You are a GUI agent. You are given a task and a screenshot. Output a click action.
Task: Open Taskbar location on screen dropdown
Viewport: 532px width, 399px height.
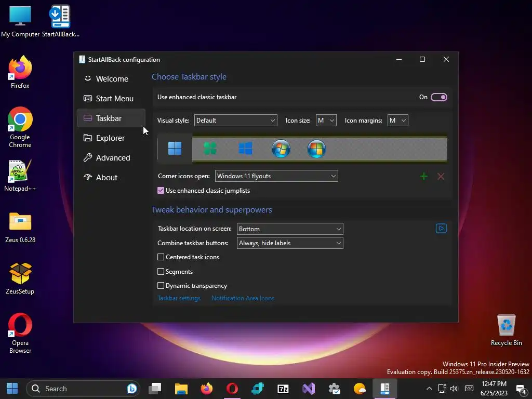point(290,229)
